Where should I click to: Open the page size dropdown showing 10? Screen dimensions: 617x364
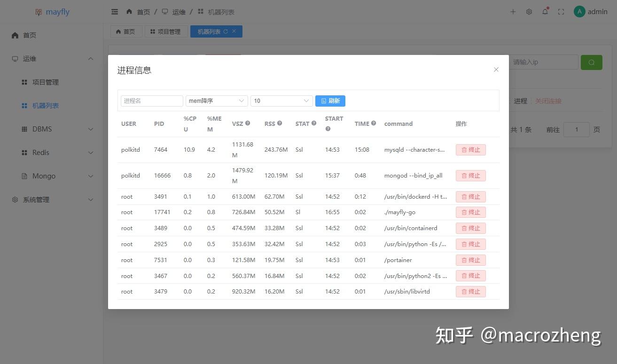(281, 101)
